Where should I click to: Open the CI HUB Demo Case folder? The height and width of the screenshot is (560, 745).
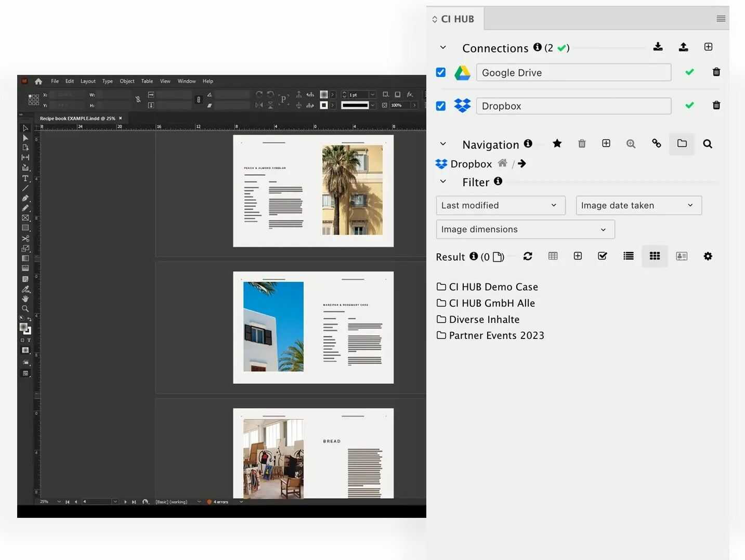(x=493, y=287)
